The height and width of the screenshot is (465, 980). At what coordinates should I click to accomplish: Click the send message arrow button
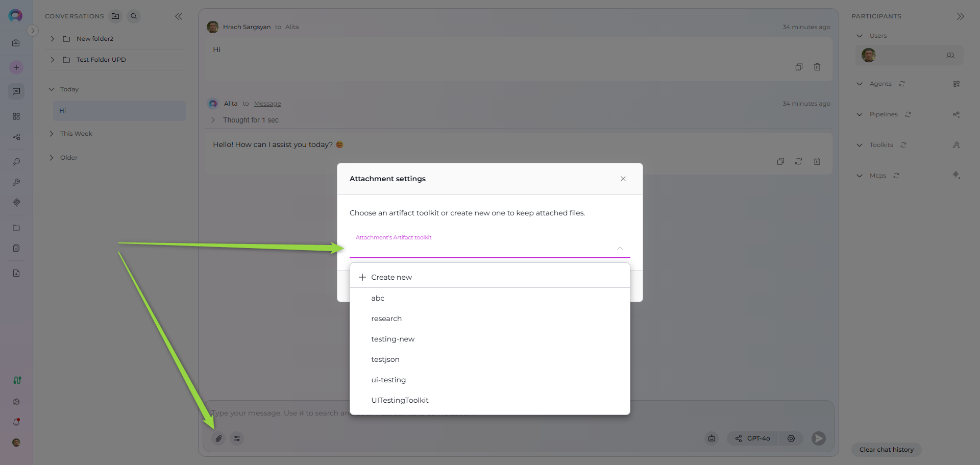click(818, 438)
